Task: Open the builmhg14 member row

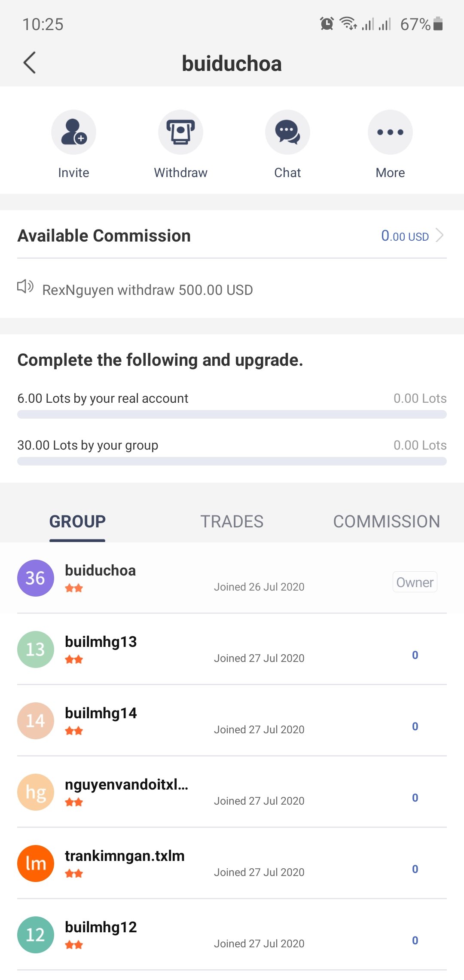Action: (x=232, y=720)
